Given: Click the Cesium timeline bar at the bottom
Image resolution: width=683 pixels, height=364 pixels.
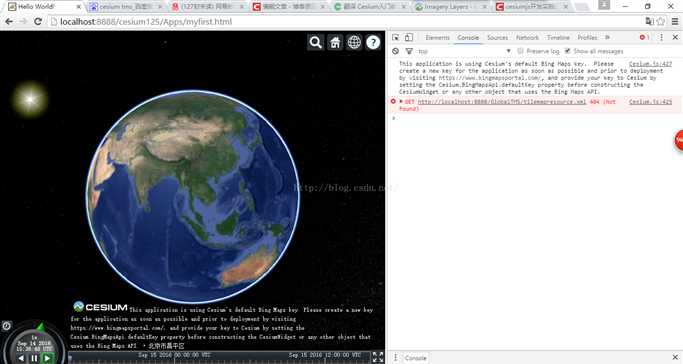Looking at the screenshot, I should [220, 357].
